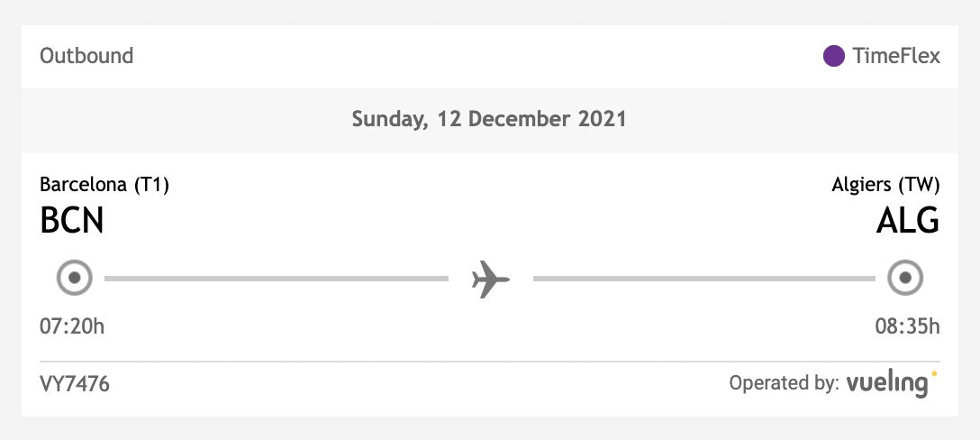Click the route line right of the airplane
This screenshot has width=980, height=440.
tap(703, 279)
